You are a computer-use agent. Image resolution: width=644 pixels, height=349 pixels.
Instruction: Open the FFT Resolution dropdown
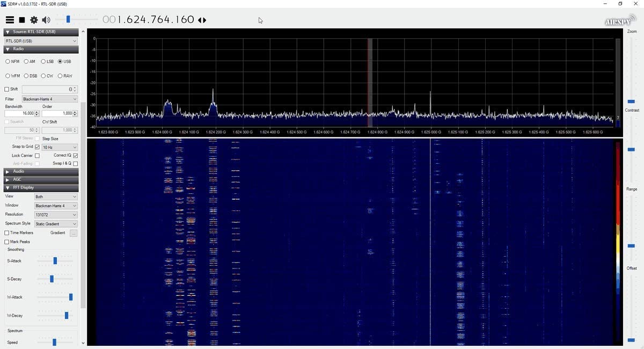click(56, 215)
